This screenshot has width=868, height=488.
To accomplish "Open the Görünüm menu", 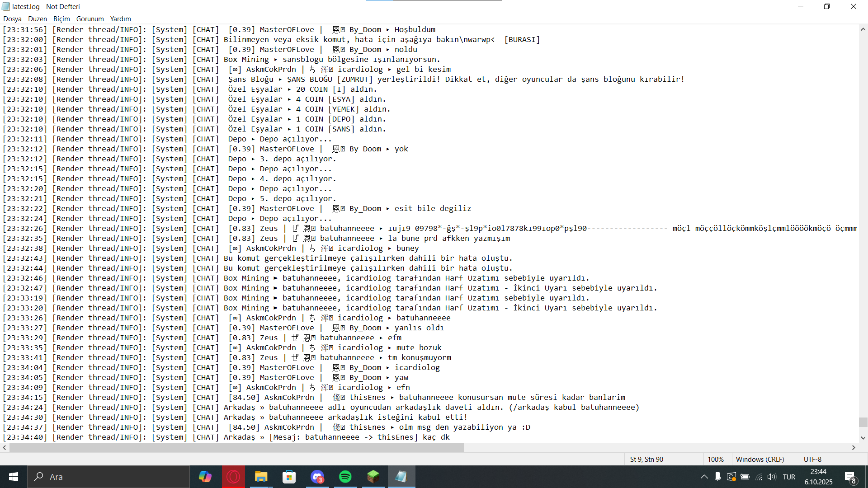I will (x=90, y=19).
